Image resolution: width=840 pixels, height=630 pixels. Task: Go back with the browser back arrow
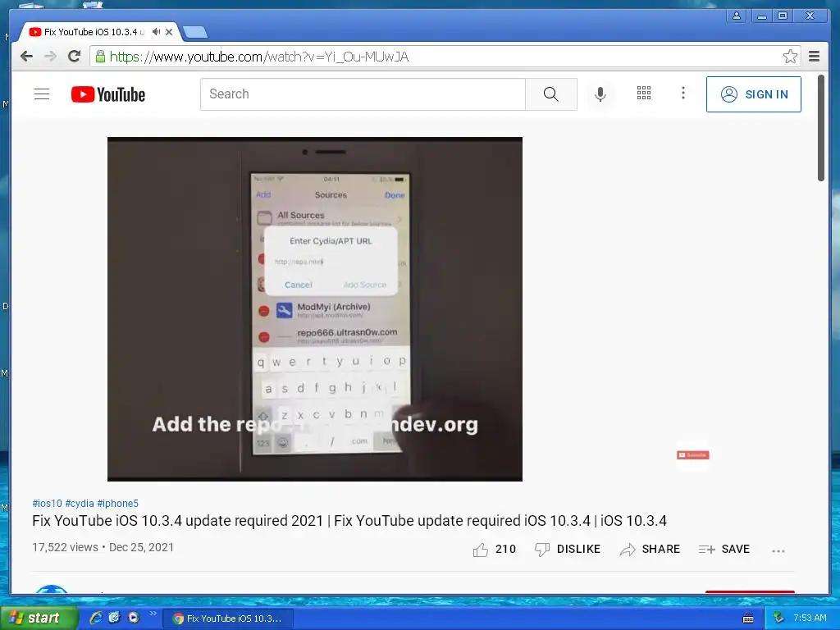(26, 57)
